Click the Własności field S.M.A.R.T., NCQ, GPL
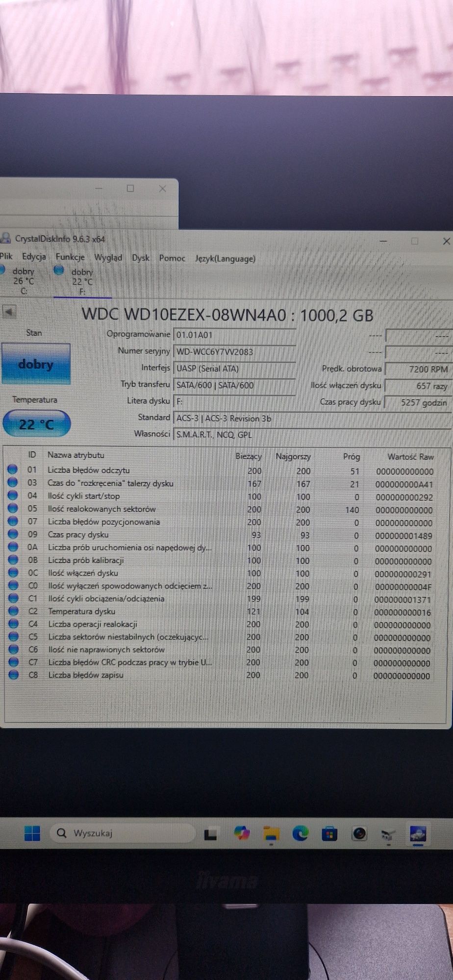This screenshot has height=980, width=453. (312, 435)
